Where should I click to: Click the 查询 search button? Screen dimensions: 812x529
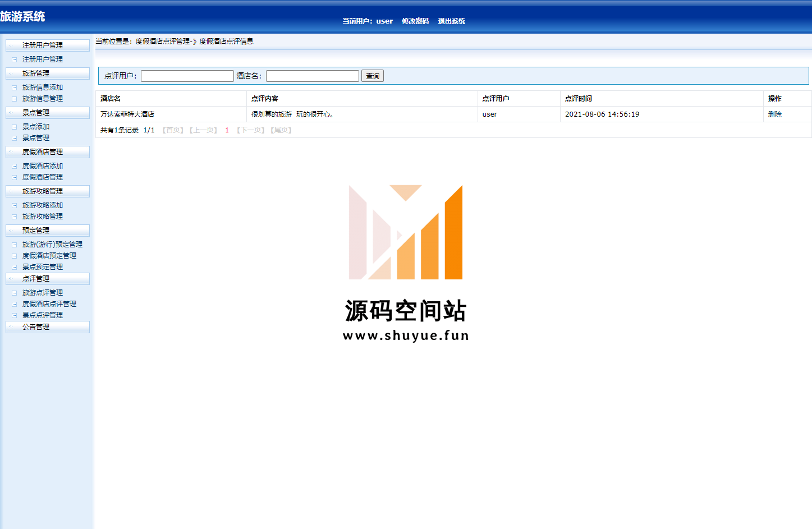pos(373,76)
